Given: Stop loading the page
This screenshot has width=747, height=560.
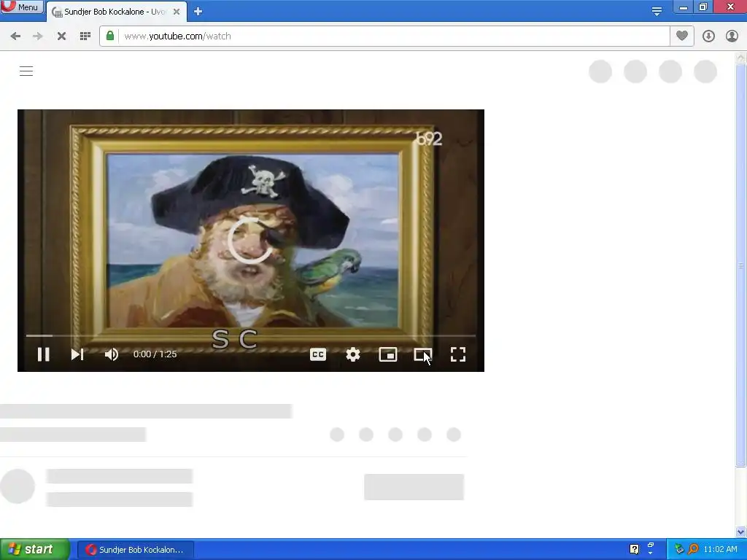Looking at the screenshot, I should click(x=61, y=36).
